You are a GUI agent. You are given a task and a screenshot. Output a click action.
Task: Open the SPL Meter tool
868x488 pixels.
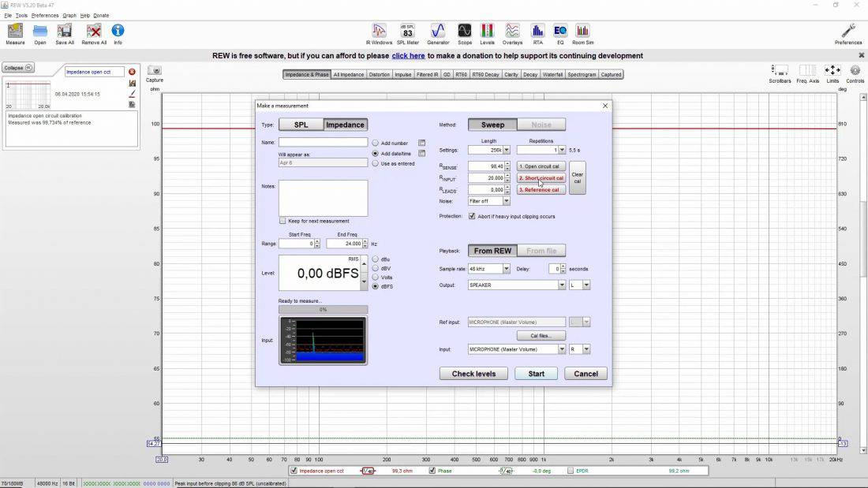point(407,33)
